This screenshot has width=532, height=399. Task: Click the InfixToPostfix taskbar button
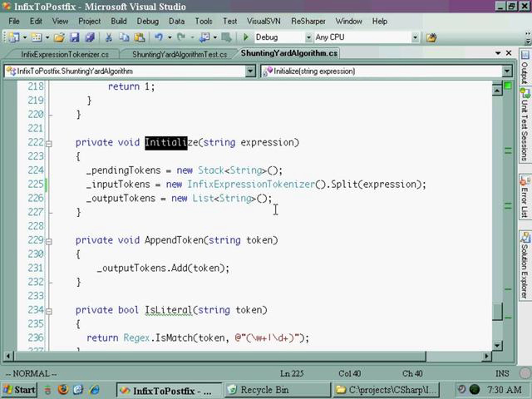[169, 390]
